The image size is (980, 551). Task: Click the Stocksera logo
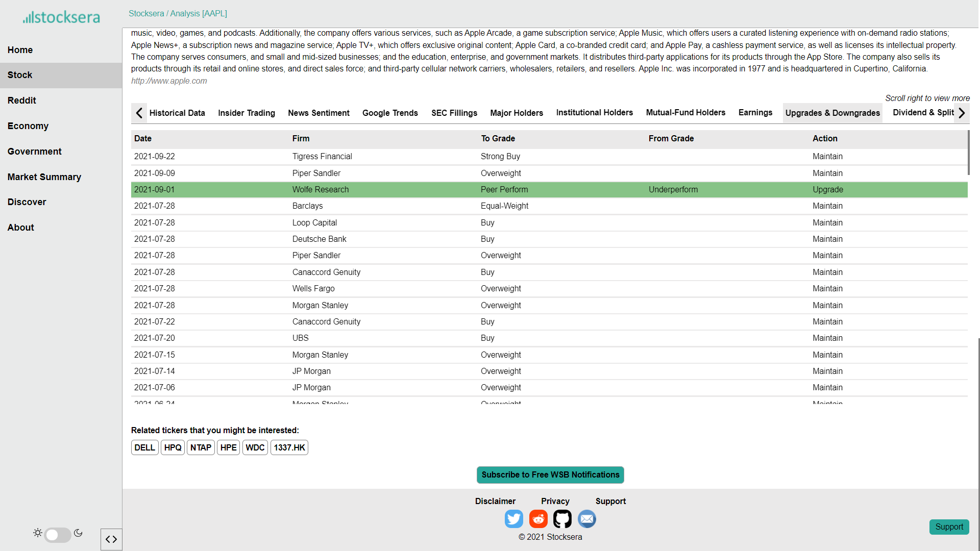[61, 17]
